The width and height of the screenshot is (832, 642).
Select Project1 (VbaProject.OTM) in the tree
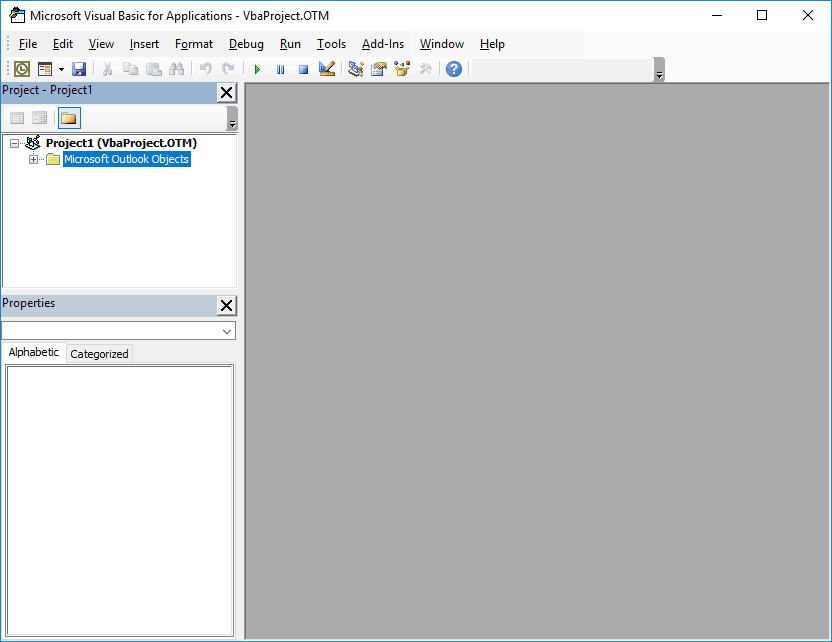122,143
